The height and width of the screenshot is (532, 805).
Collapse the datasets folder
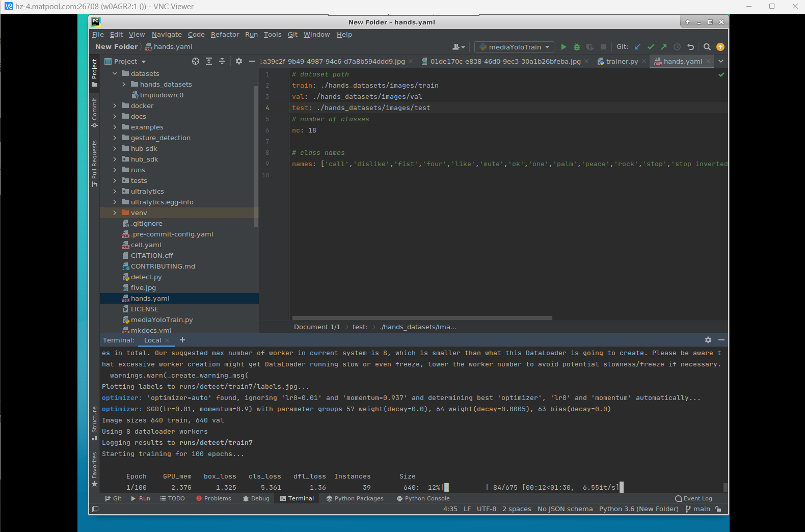tap(115, 74)
